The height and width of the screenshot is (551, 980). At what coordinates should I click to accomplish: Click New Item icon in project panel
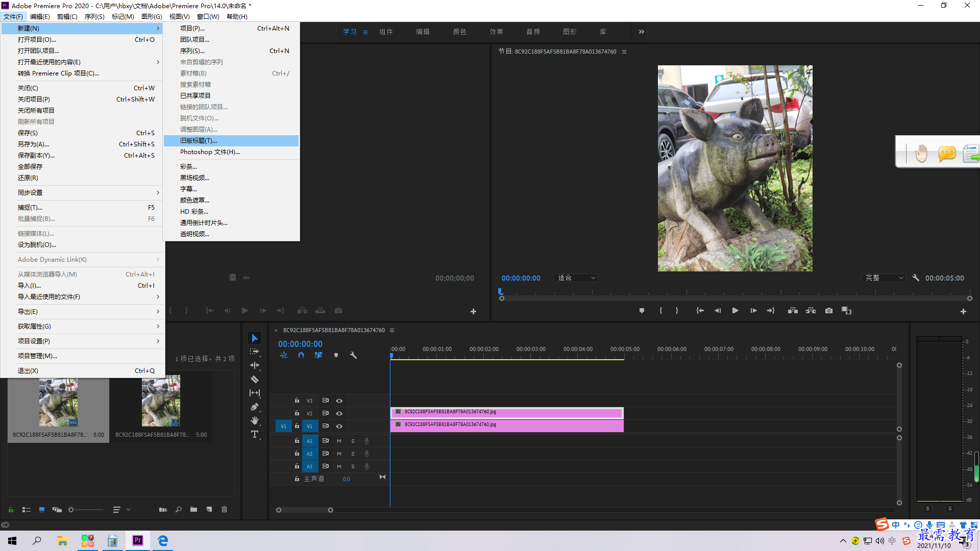pyautogui.click(x=209, y=509)
